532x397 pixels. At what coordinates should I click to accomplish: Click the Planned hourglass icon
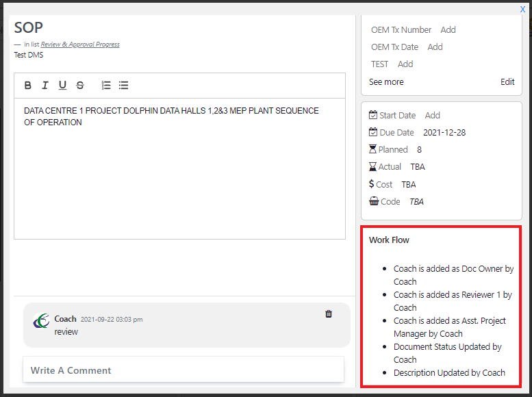[372, 149]
